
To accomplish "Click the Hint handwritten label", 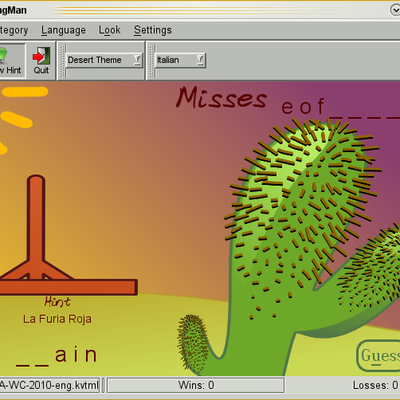I will coord(57,301).
